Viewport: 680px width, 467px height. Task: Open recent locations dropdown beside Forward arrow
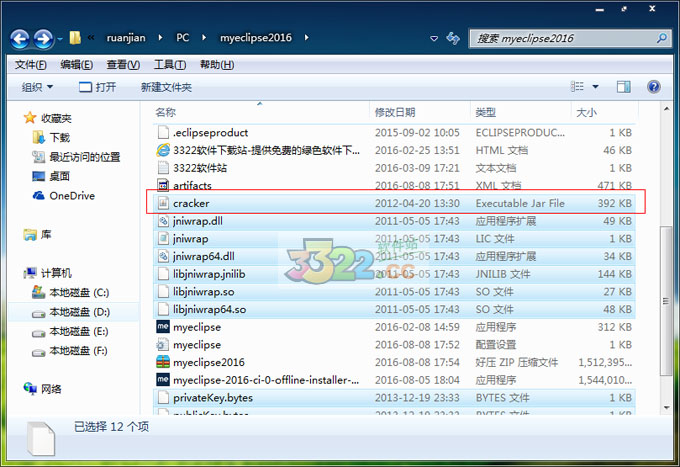click(60, 39)
